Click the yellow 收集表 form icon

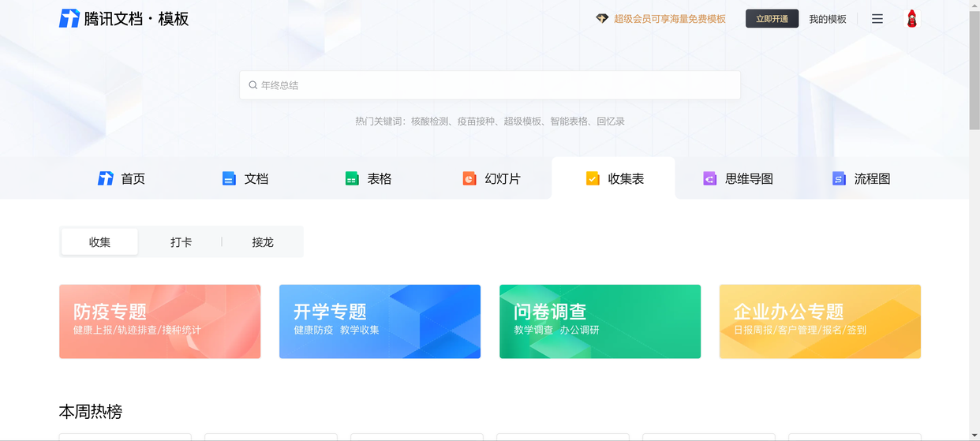(x=593, y=179)
